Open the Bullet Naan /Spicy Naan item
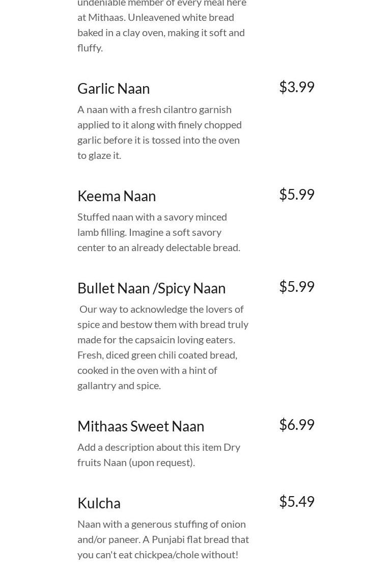The height and width of the screenshot is (571, 392). click(x=151, y=288)
